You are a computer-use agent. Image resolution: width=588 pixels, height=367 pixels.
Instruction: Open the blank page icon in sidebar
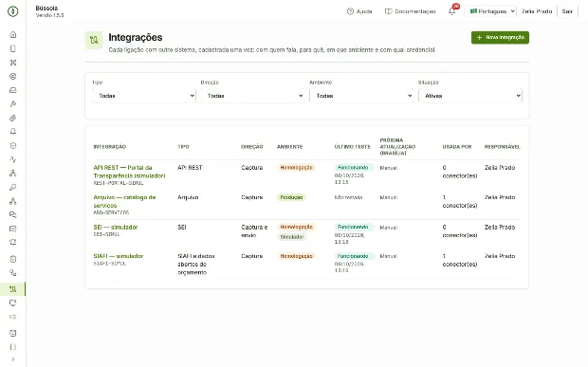12,48
